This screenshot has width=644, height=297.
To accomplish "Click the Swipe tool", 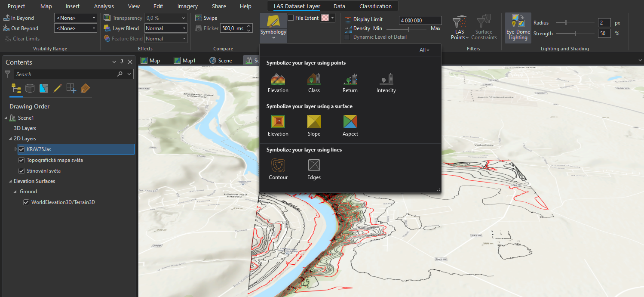I will pyautogui.click(x=206, y=18).
